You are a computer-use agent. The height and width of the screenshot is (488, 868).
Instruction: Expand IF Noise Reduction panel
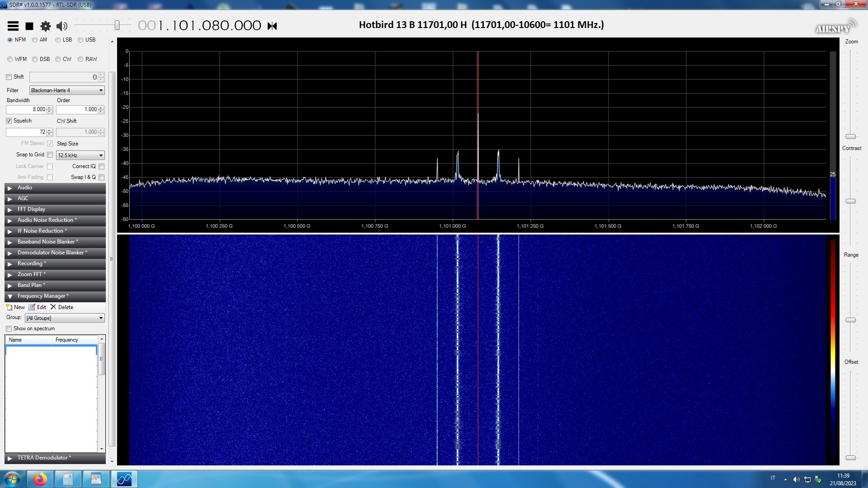pyautogui.click(x=55, y=231)
